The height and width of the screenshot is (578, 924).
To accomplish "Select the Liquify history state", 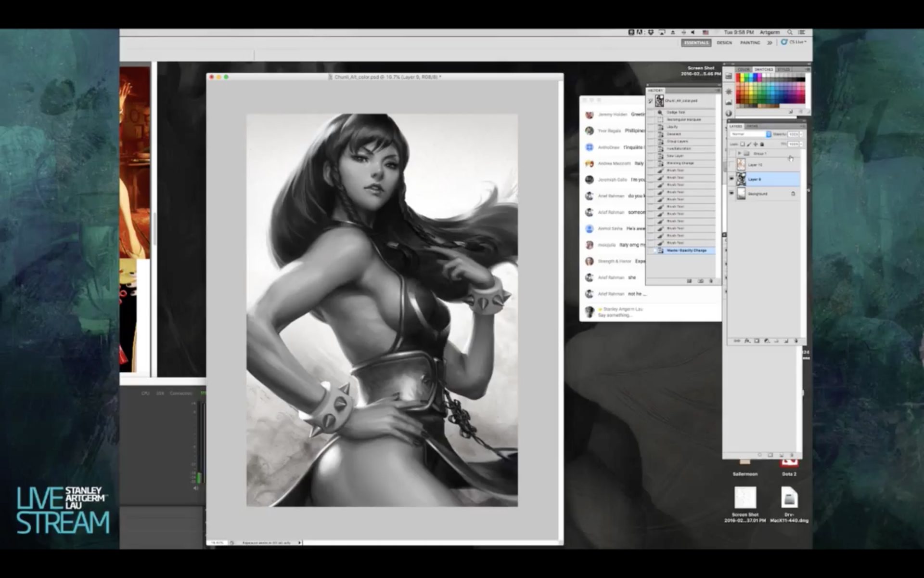I will point(684,127).
